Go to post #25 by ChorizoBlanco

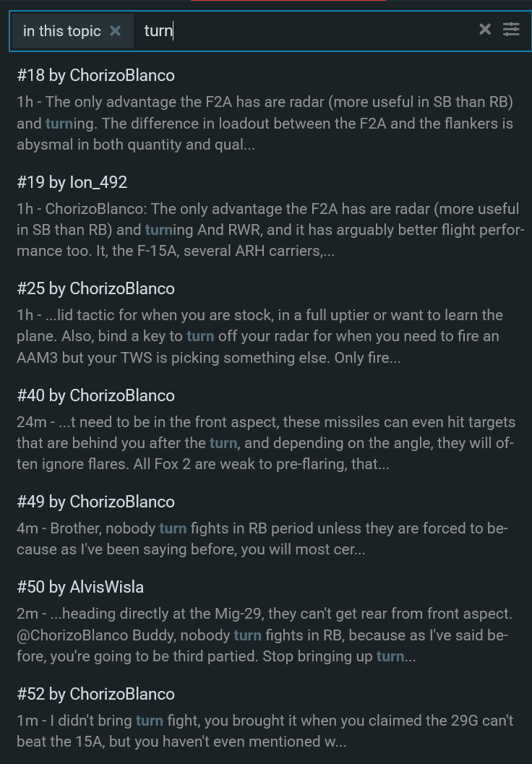coord(95,288)
